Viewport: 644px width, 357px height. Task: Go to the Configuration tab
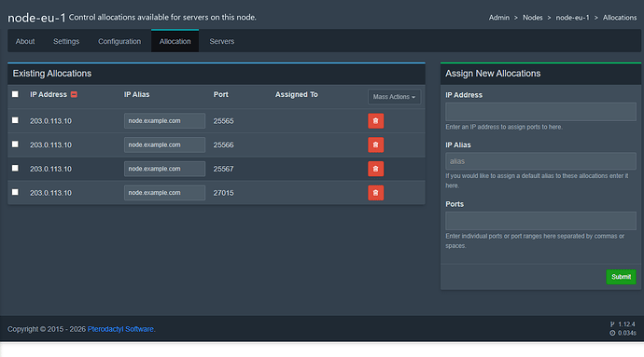point(119,41)
